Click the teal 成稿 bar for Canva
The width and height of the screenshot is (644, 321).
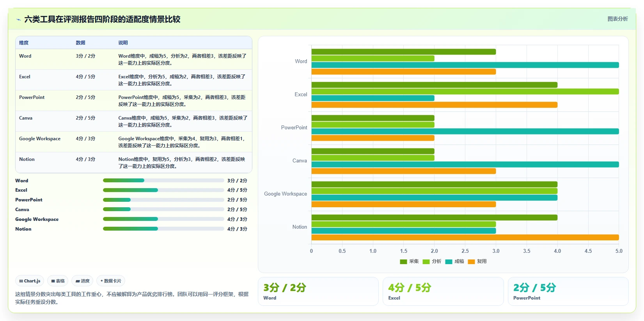pyautogui.click(x=465, y=164)
